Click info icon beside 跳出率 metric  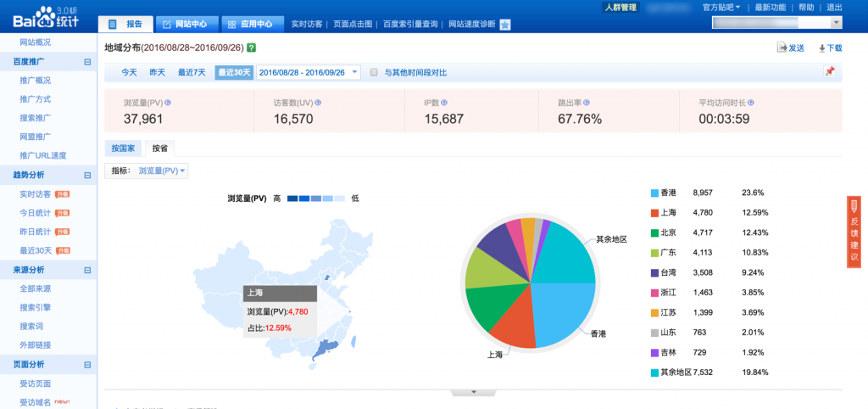tap(587, 103)
